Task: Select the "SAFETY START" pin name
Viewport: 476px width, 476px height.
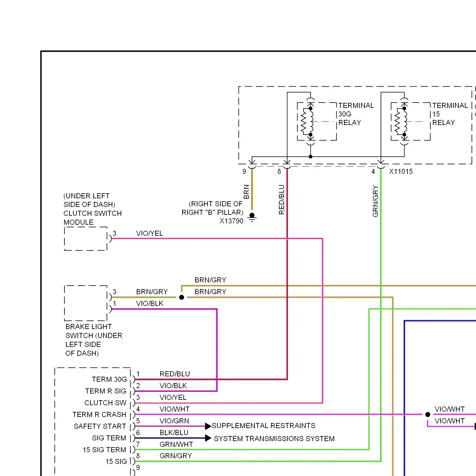Action: click(100, 426)
